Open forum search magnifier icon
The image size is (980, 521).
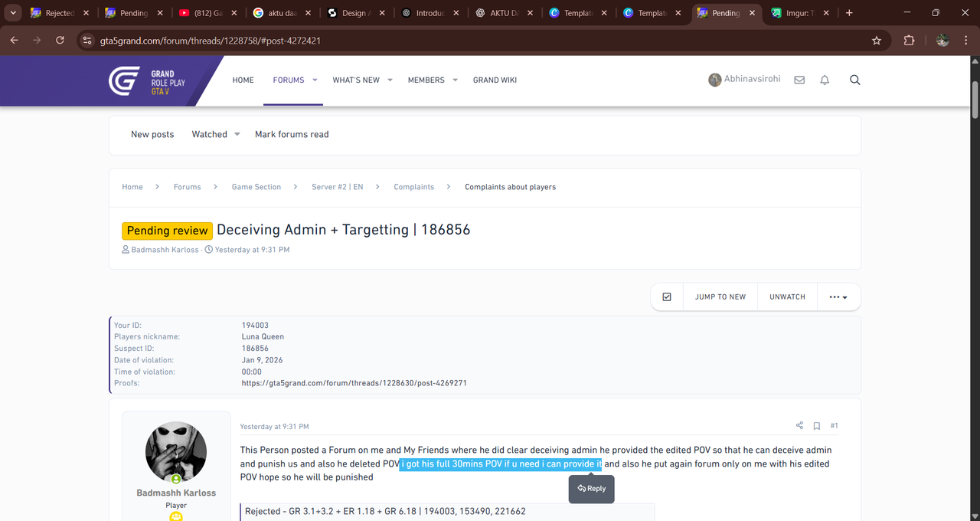(x=855, y=80)
